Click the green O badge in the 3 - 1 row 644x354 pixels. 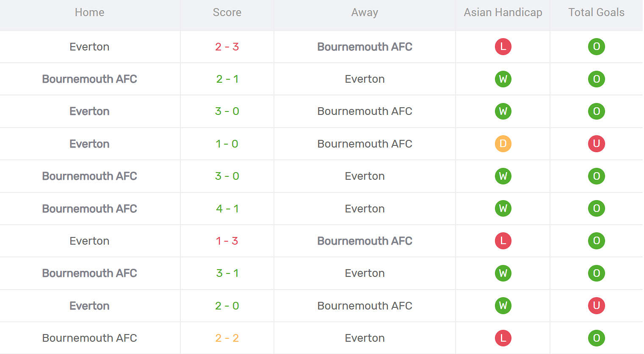pos(596,273)
